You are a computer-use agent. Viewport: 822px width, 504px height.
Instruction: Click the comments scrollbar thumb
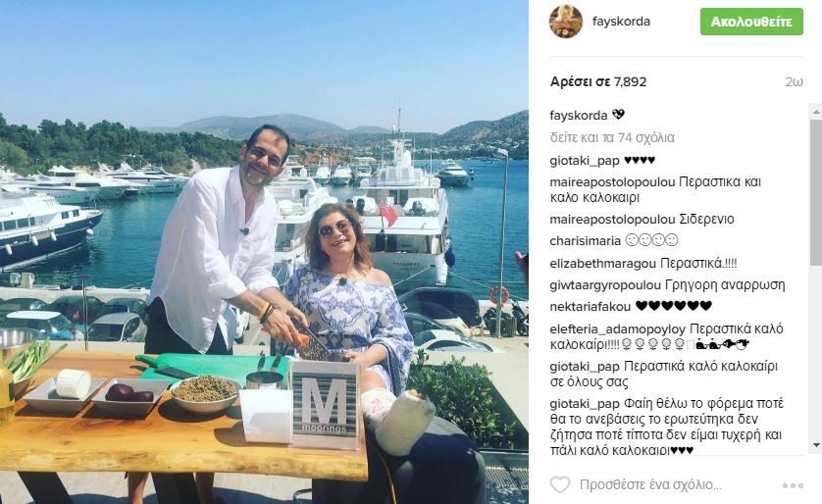click(x=816, y=193)
